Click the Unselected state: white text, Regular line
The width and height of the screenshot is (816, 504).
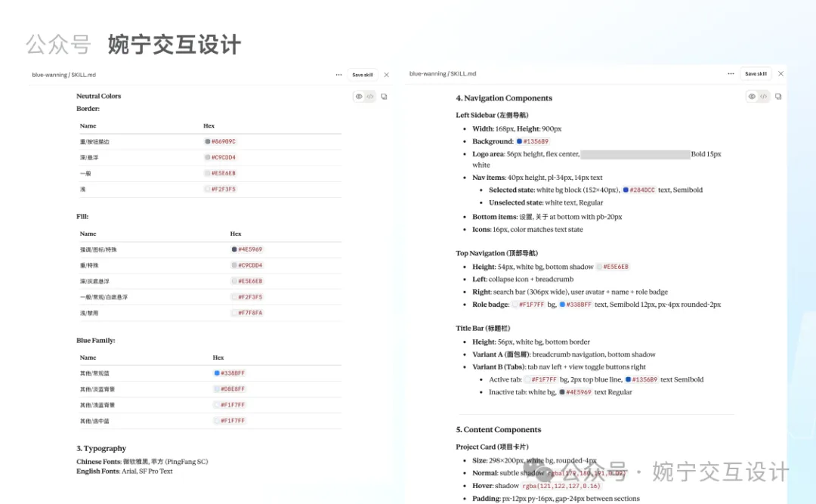[x=546, y=203]
